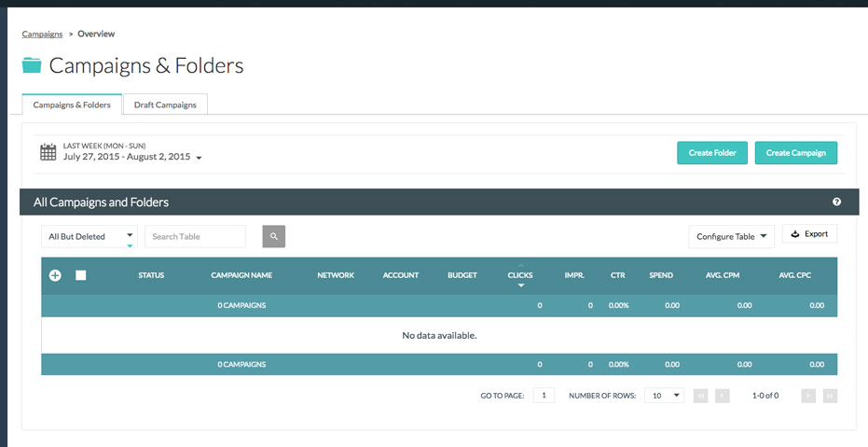Click the calendar date range icon

(48, 152)
